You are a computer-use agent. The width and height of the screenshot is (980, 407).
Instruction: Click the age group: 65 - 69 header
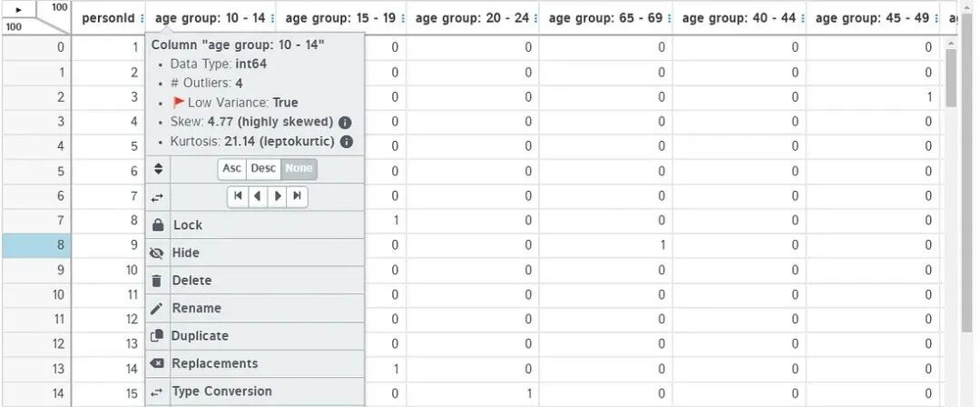click(x=605, y=18)
